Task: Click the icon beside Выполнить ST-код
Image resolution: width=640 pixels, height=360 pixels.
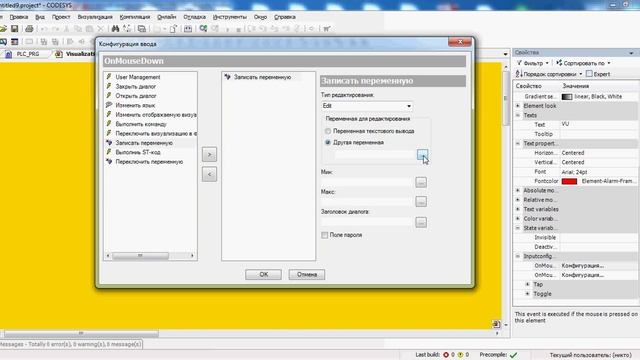Action: pyautogui.click(x=109, y=152)
